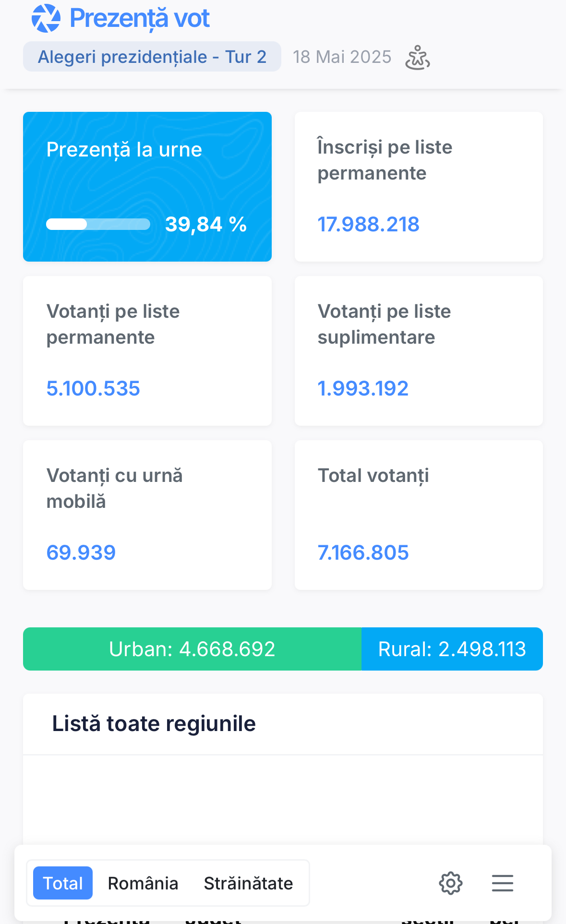Switch to the Total tab
The height and width of the screenshot is (924, 566).
click(x=63, y=883)
